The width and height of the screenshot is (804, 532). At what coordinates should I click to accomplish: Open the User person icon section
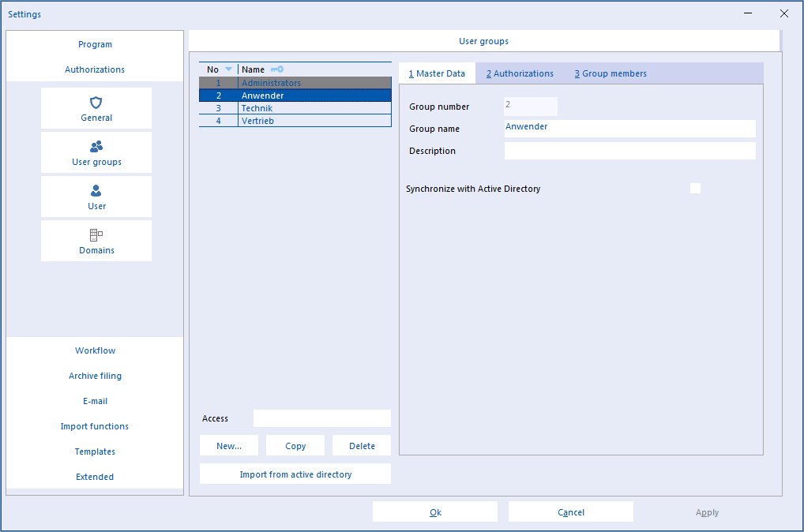click(x=96, y=197)
